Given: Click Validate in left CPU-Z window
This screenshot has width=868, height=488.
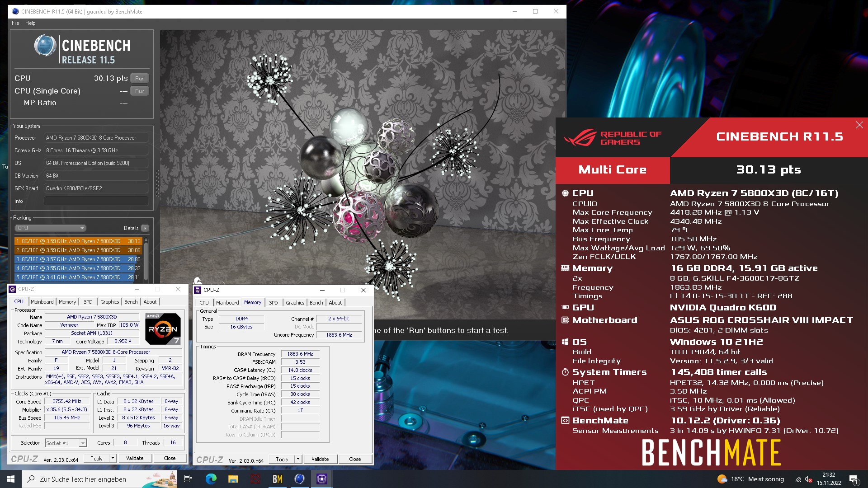Looking at the screenshot, I should coord(135,459).
